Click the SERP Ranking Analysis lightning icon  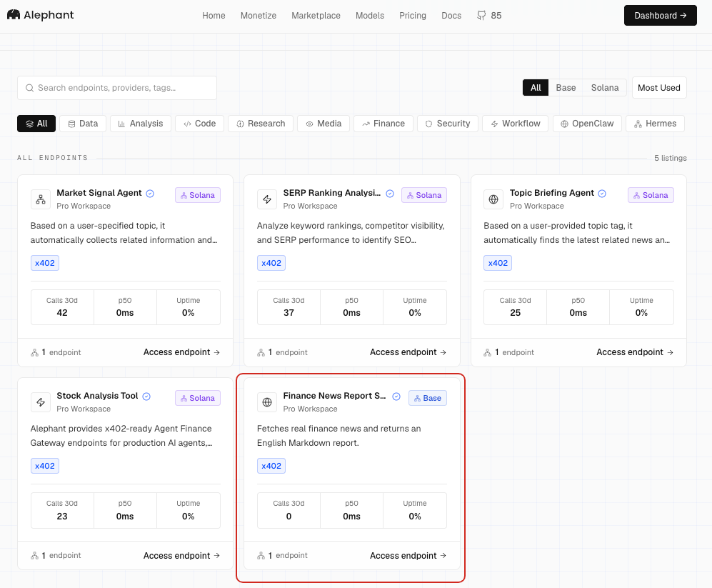(267, 199)
